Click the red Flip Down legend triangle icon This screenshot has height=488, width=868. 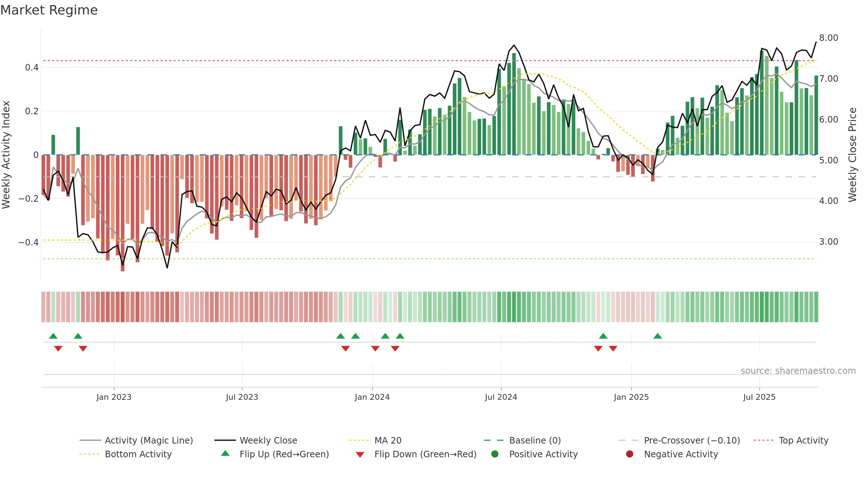360,455
